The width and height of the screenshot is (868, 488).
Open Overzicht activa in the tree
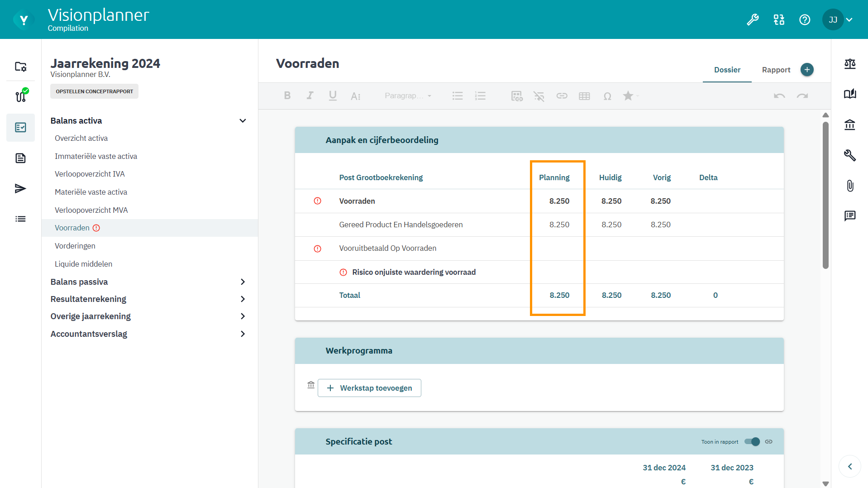tap(81, 139)
